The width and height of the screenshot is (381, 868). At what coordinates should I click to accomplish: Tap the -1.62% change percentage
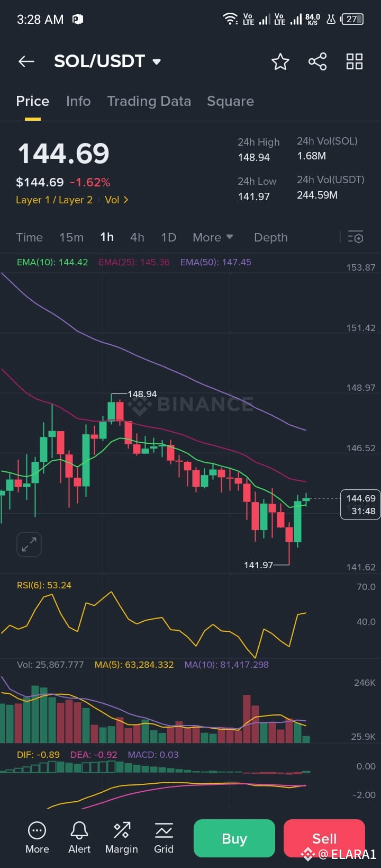click(x=90, y=182)
